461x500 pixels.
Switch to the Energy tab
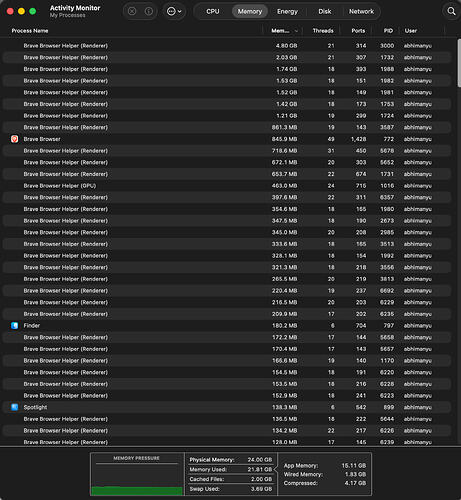click(287, 11)
